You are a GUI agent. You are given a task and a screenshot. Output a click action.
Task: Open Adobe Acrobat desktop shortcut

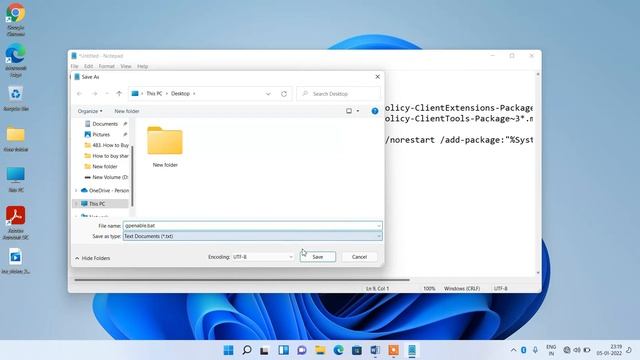[16, 222]
